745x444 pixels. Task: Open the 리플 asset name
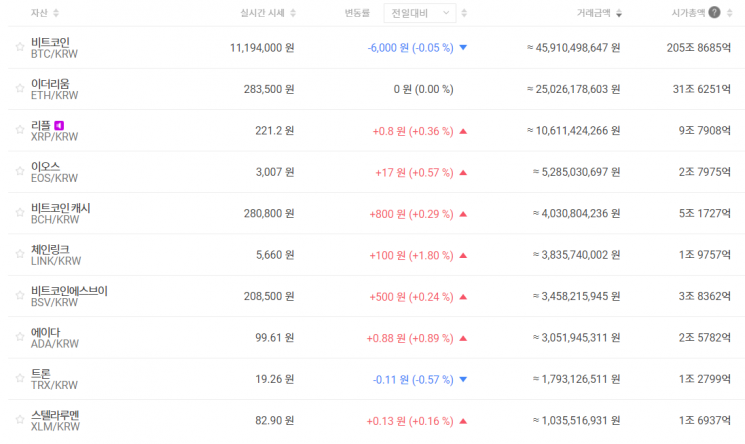point(41,125)
